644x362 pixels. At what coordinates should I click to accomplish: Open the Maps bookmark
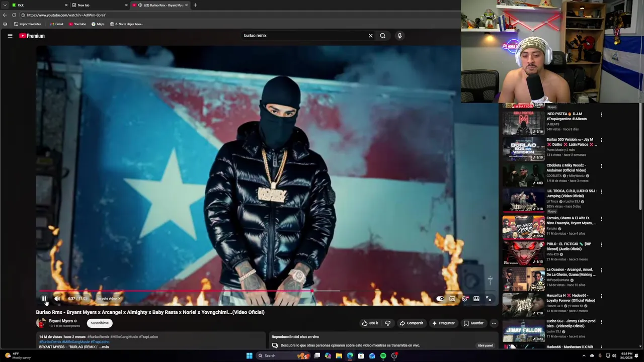(98, 24)
